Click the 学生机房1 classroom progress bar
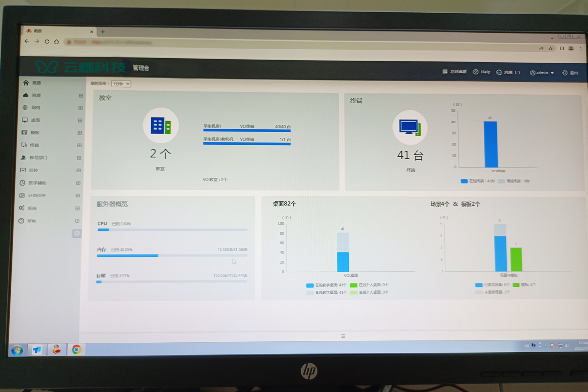The image size is (588, 392). [x=247, y=130]
